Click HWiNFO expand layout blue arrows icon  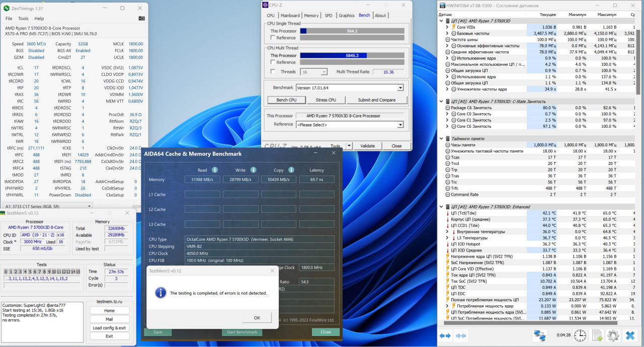pyautogui.click(x=445, y=336)
